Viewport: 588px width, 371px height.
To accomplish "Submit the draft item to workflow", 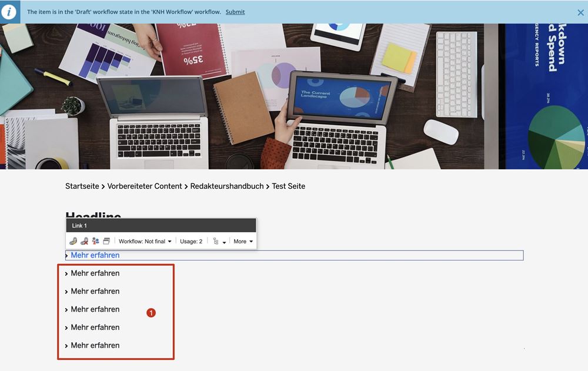I will [x=235, y=12].
